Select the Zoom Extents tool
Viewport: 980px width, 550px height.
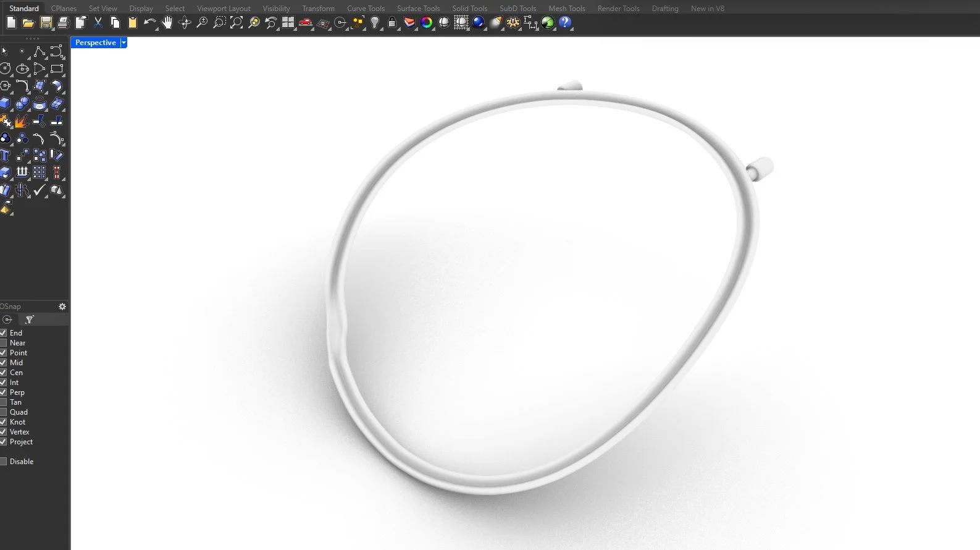tap(236, 23)
